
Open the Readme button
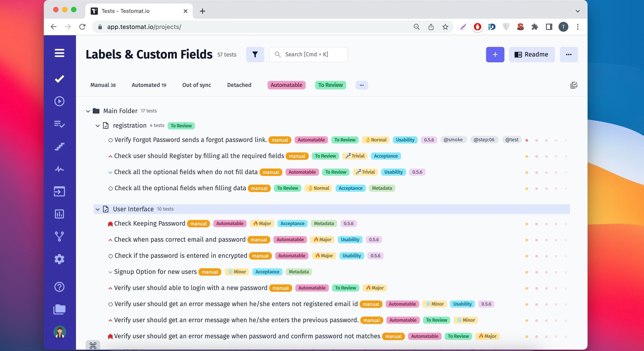(532, 54)
